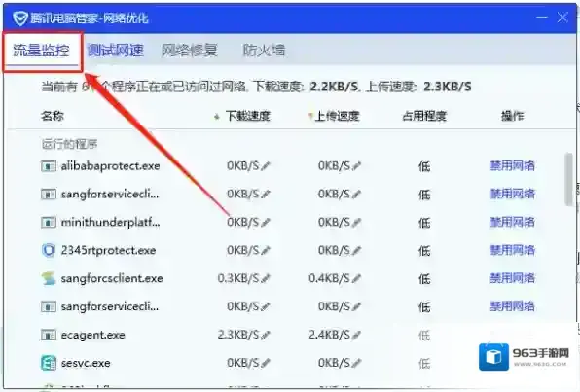Edit download limit pencil for sangforcsclient.exe
This screenshot has height=392, width=580.
coord(266,279)
